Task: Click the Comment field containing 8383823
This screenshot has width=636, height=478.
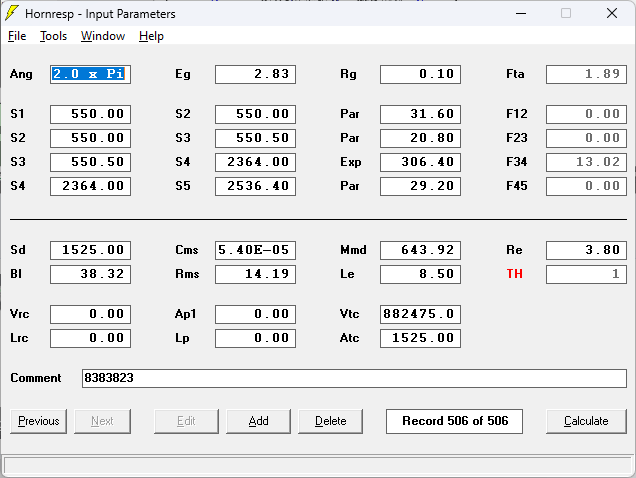Action: 354,378
